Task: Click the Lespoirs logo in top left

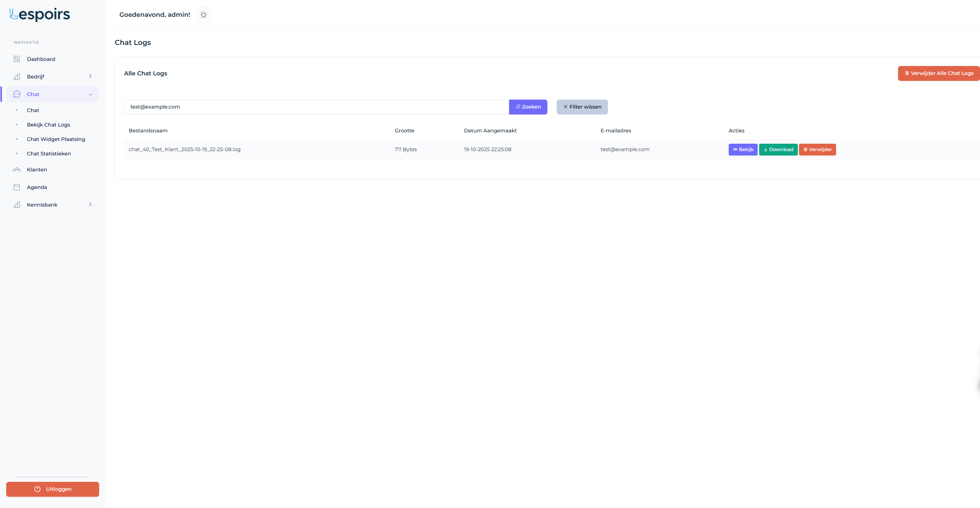Action: pyautogui.click(x=39, y=14)
